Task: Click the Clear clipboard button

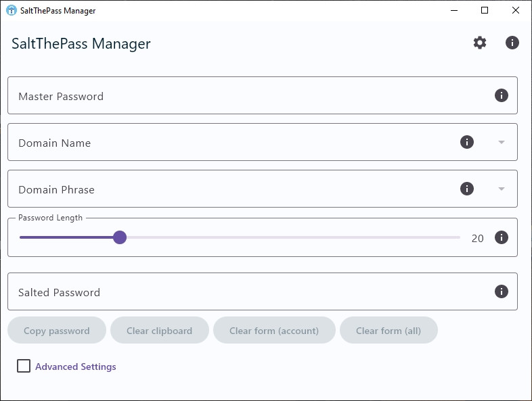Action: pyautogui.click(x=159, y=331)
